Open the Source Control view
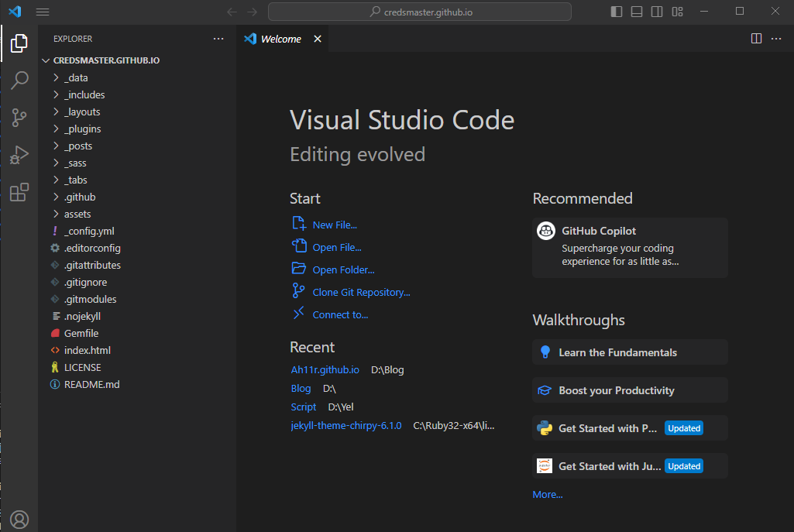This screenshot has height=532, width=794. 19,118
